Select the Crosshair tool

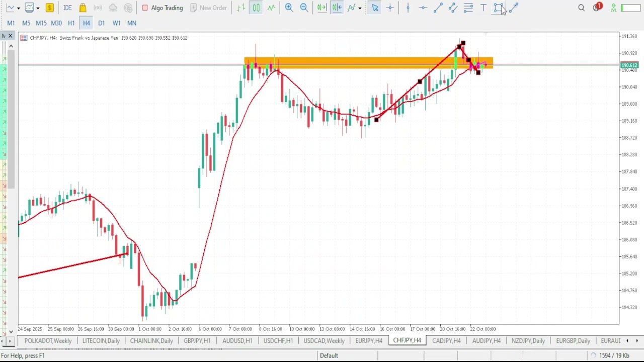pos(390,8)
